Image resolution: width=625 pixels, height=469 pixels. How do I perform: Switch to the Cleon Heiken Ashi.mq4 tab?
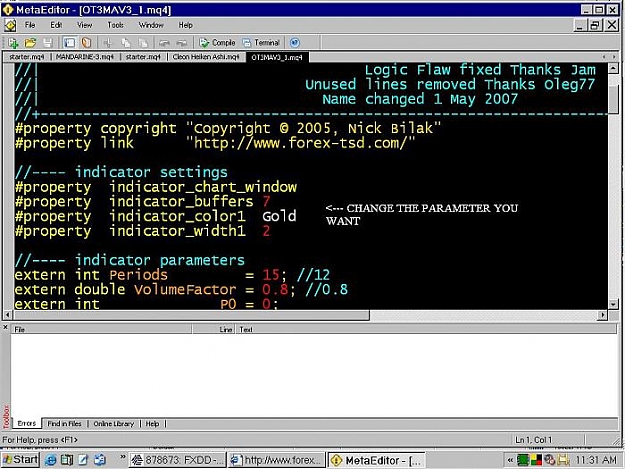click(x=206, y=57)
